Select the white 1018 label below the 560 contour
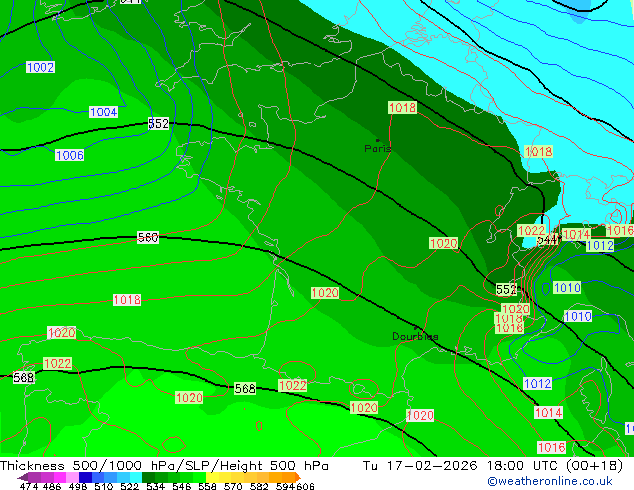The height and width of the screenshot is (490, 634). [127, 300]
